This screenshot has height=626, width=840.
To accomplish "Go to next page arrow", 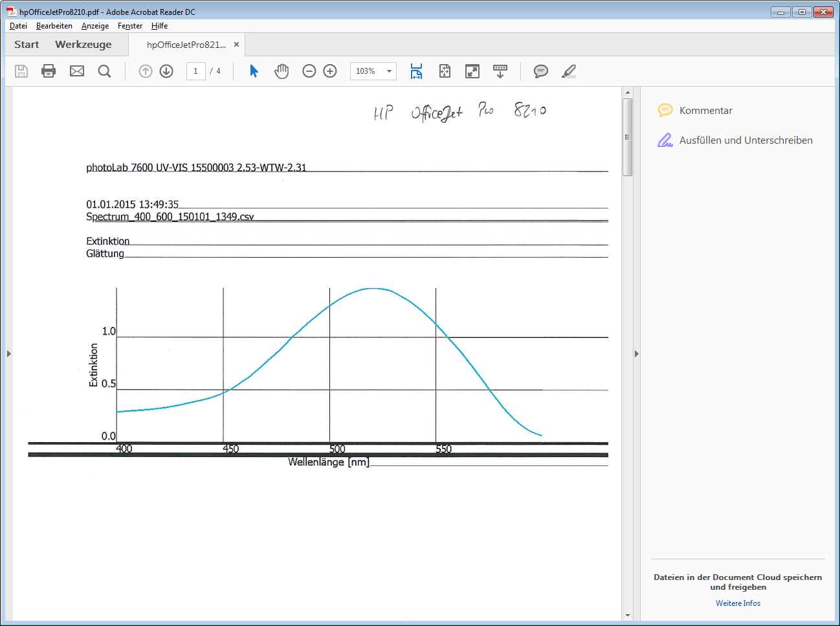I will click(166, 71).
